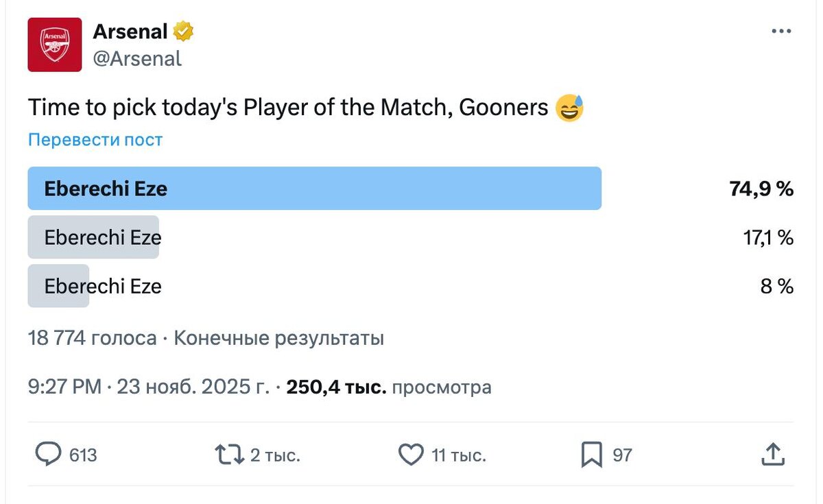The image size is (823, 504).
Task: Click the Перевести пост translate link
Action: click(95, 140)
